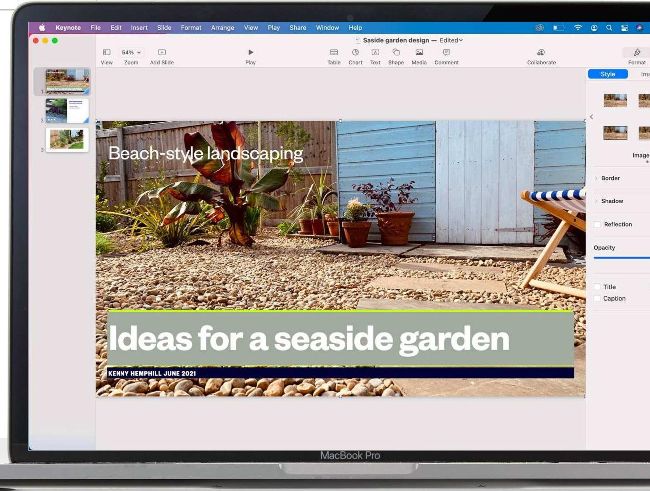Expand the Border section

click(597, 178)
